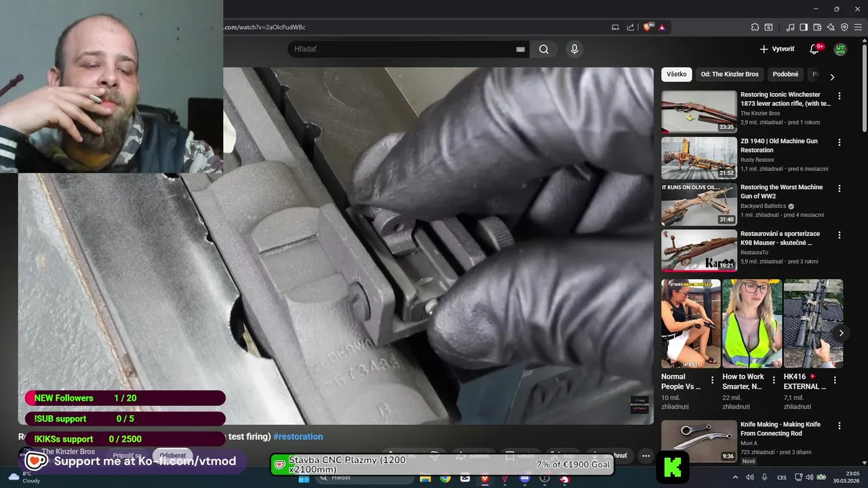Open the HK416 EXTERNAL short

[x=813, y=323]
